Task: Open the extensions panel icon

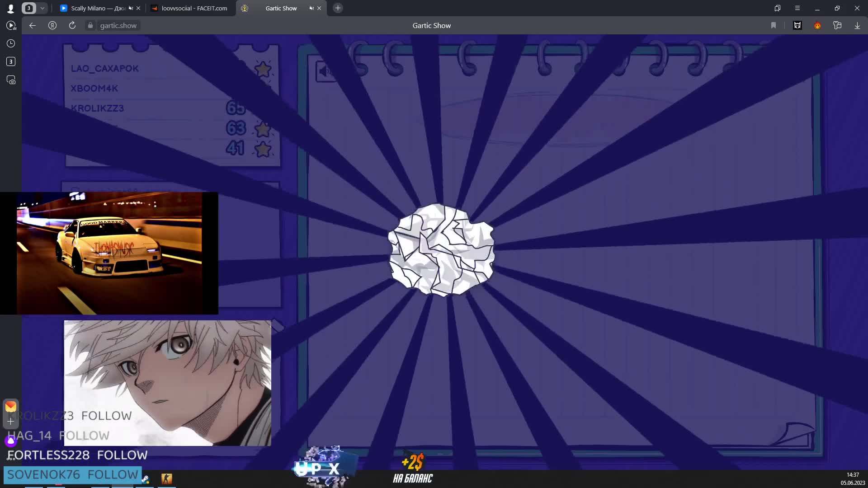Action: tap(837, 26)
